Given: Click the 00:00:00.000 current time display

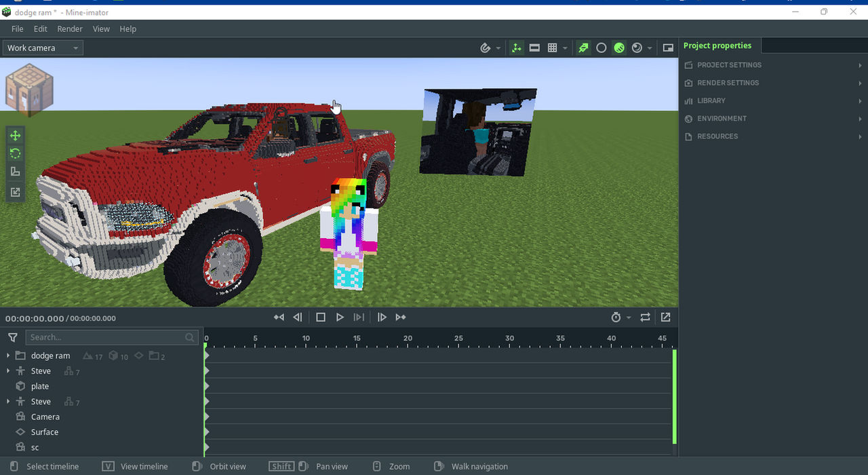Looking at the screenshot, I should (35, 318).
